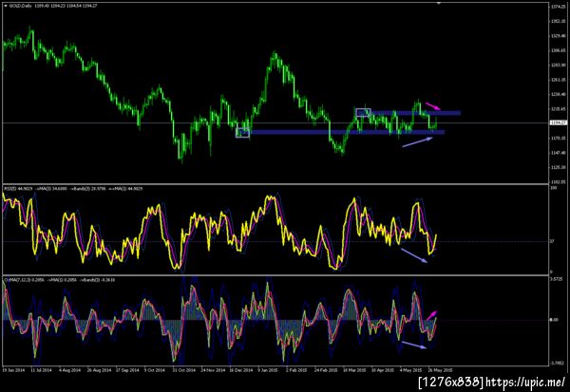Click the 26 Aug 2014 date label
Viewport: 570px width, 392px height.
click(99, 370)
